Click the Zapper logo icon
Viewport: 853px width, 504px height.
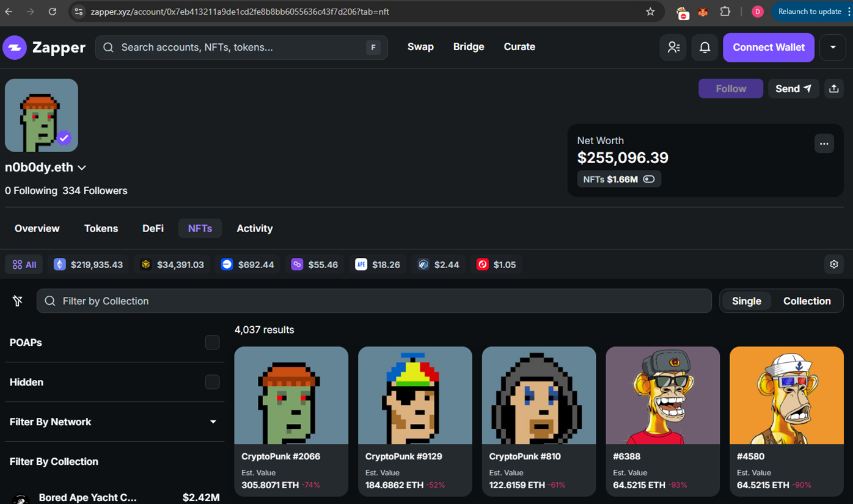pos(15,48)
